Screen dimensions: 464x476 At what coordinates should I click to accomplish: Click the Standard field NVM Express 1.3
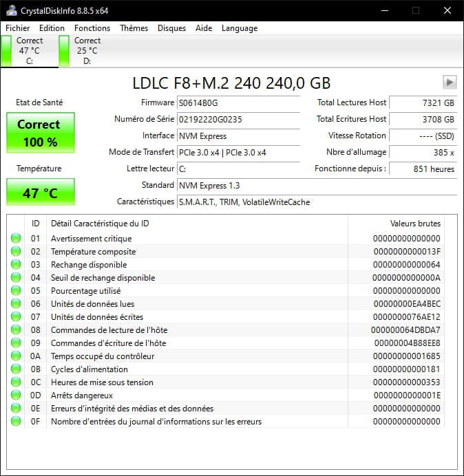click(x=317, y=185)
